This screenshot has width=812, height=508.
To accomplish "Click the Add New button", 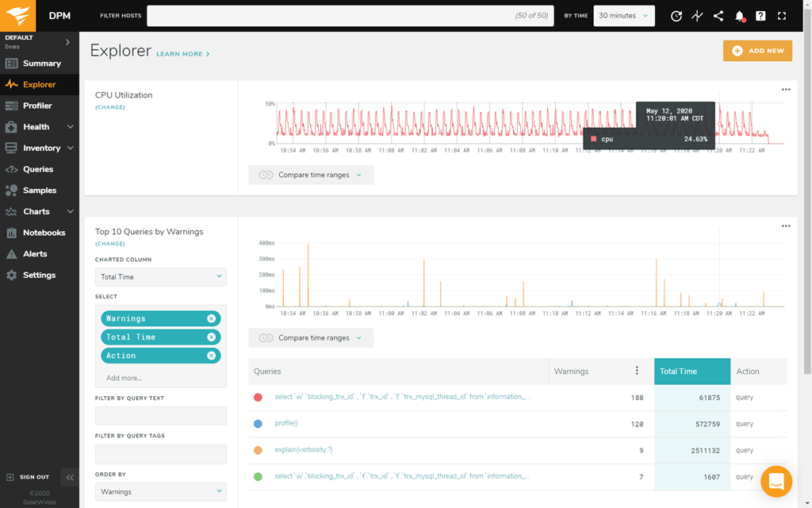I will pos(757,51).
